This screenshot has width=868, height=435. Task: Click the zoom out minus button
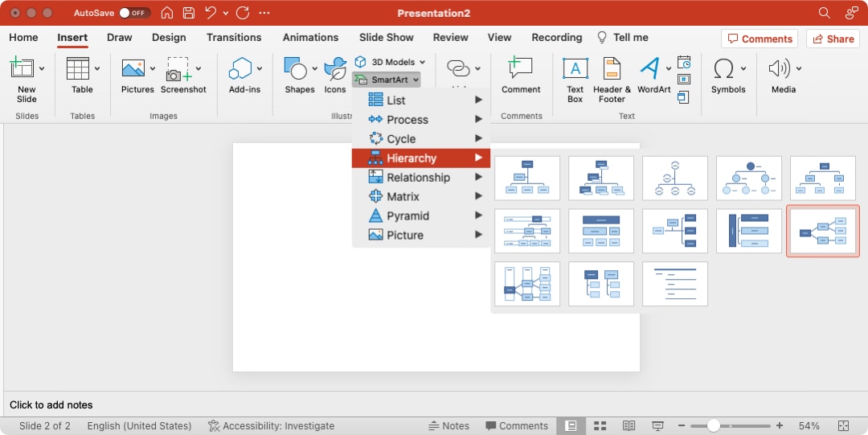click(682, 425)
